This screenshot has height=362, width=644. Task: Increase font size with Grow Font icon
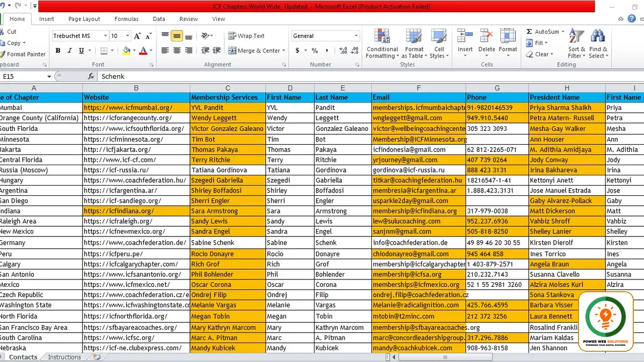(x=137, y=36)
